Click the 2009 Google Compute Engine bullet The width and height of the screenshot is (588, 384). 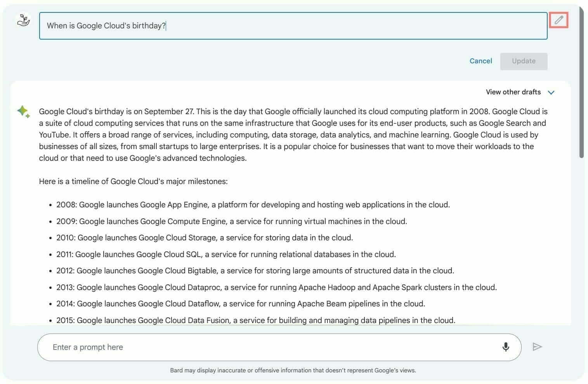[232, 221]
